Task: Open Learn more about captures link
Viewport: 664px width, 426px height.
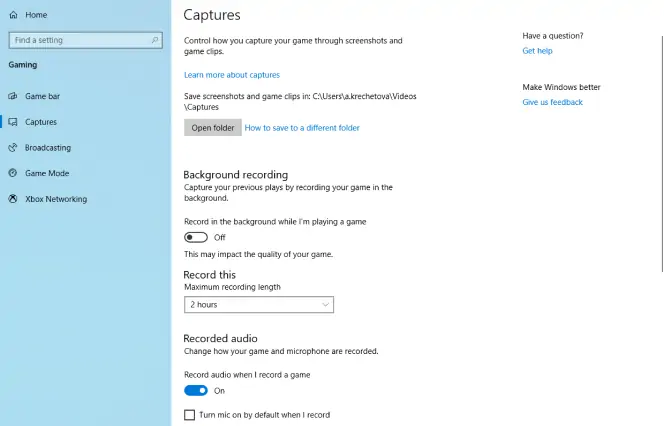Action: (232, 75)
